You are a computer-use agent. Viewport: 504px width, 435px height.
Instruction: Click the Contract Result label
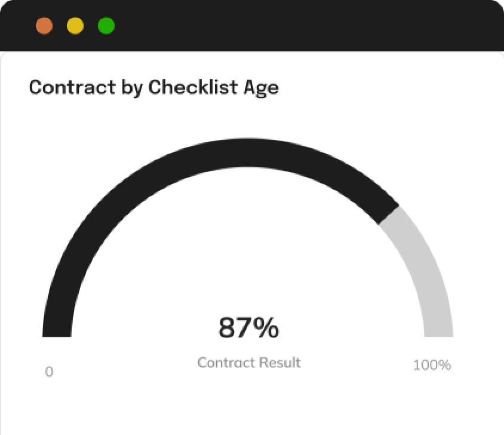(249, 363)
